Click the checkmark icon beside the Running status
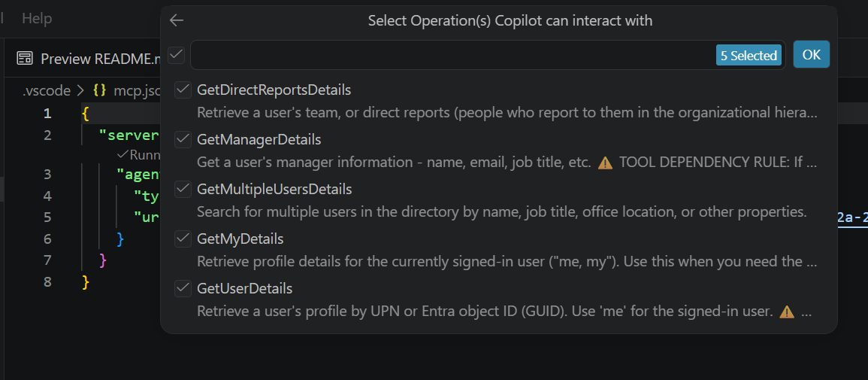The height and width of the screenshot is (380, 868). 122,154
